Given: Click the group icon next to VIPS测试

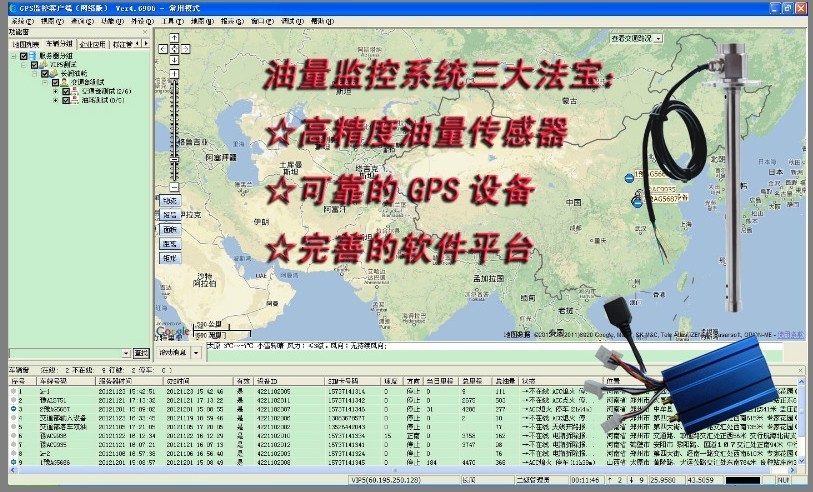Looking at the screenshot, I should click(43, 65).
